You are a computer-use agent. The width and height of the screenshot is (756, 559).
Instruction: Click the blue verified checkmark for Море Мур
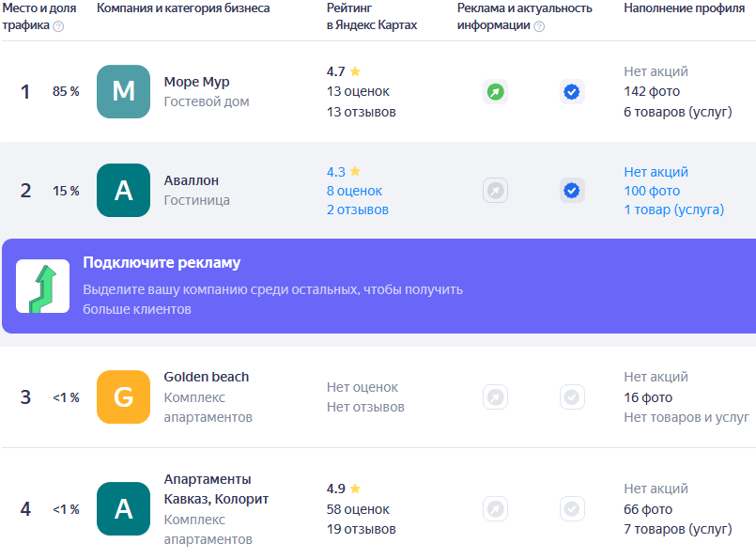pyautogui.click(x=572, y=92)
